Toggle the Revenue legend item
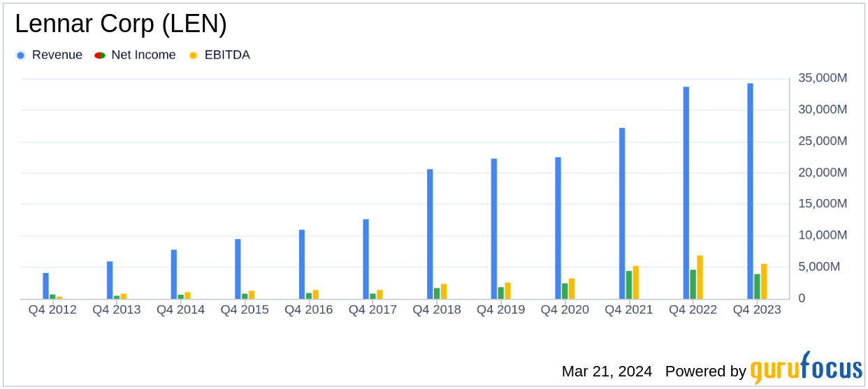 pyautogui.click(x=49, y=55)
